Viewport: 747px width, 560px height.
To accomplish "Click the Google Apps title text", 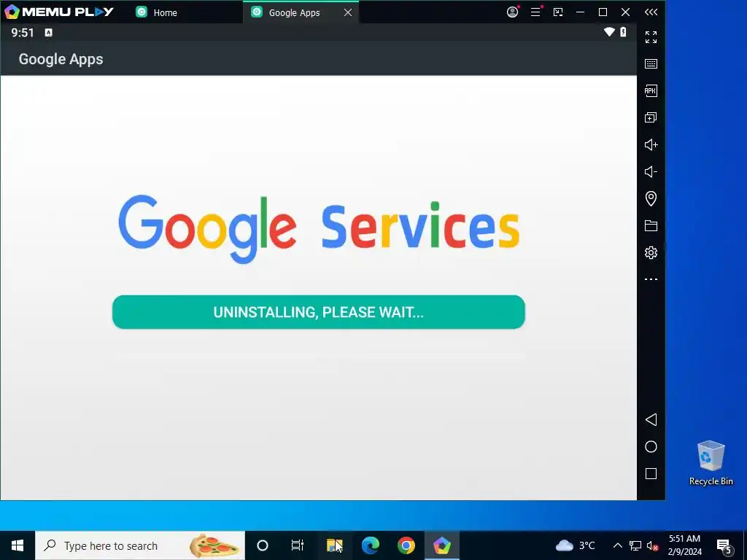I will 61,59.
